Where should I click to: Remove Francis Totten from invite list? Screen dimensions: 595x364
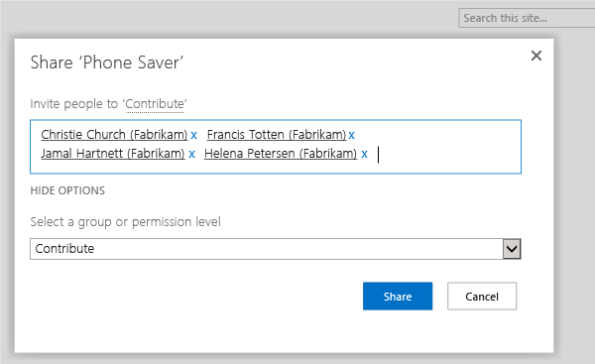click(352, 135)
